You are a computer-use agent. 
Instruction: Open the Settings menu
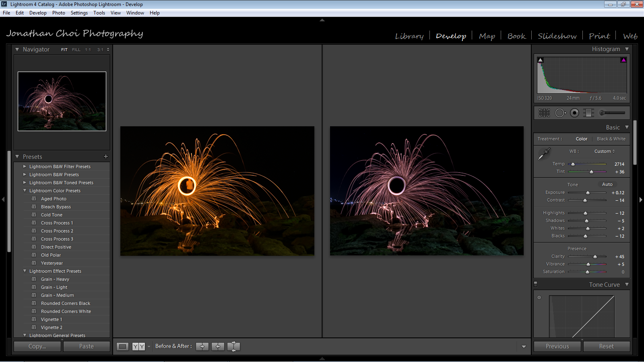(79, 13)
